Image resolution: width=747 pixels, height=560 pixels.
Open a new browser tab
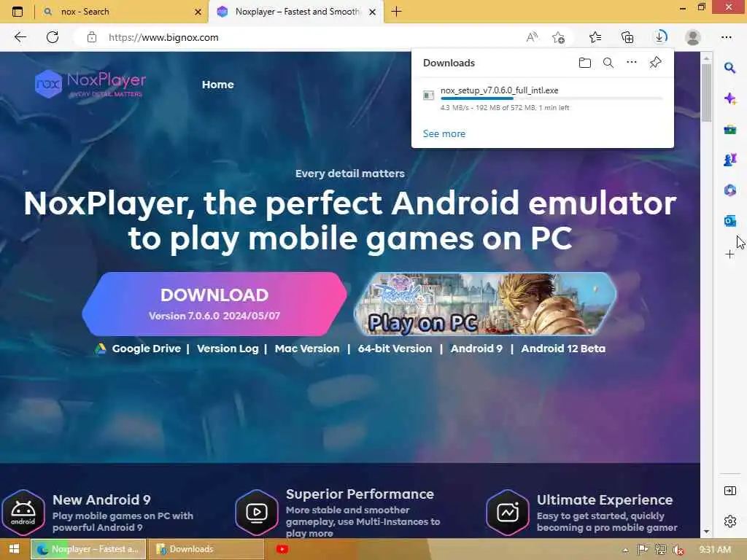pos(396,12)
